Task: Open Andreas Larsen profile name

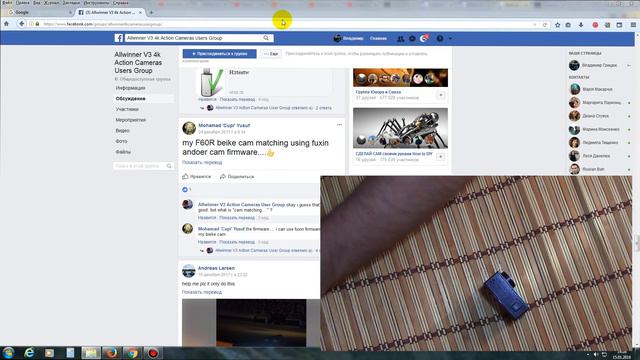Action: (216, 268)
